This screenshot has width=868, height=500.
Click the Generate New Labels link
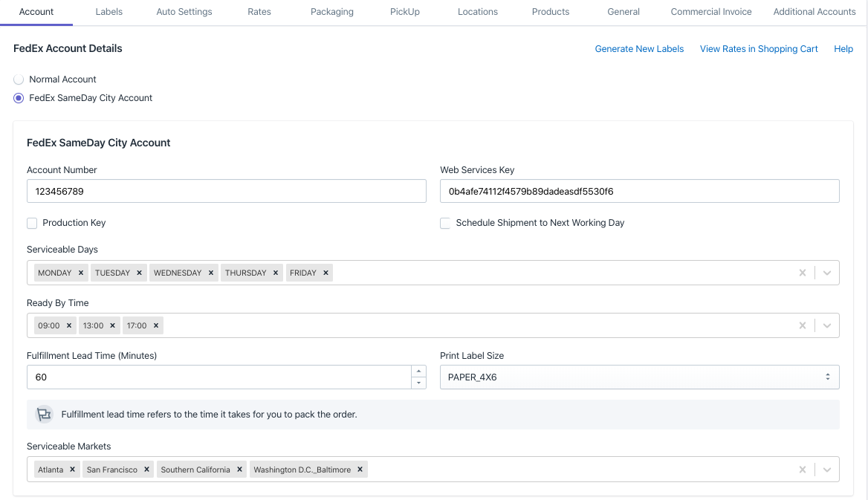(x=639, y=49)
